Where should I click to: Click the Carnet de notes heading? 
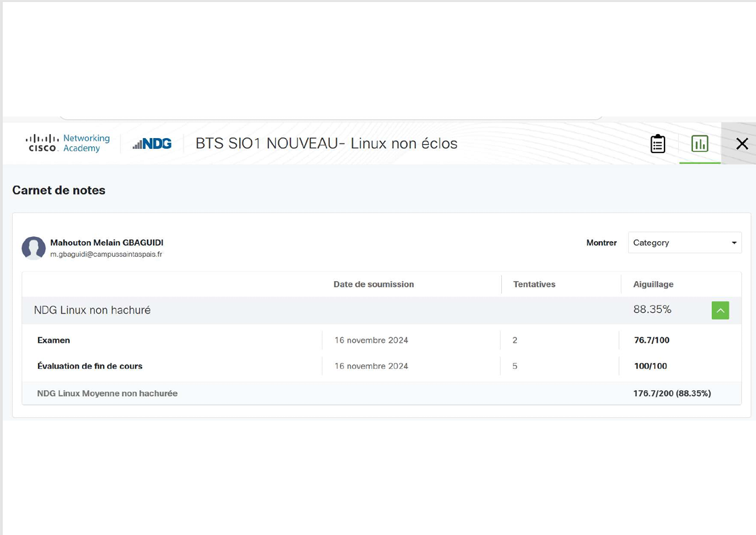point(59,190)
